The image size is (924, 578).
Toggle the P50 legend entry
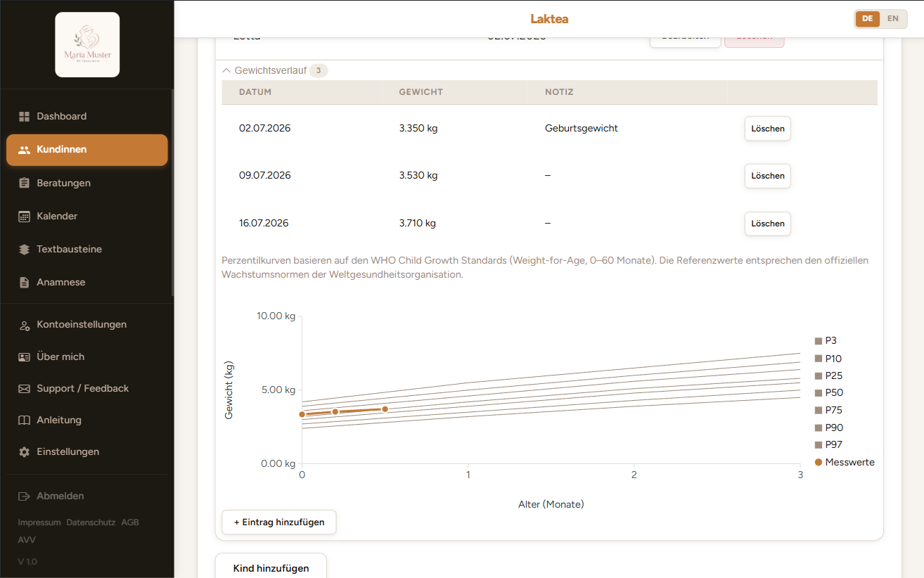pos(829,392)
